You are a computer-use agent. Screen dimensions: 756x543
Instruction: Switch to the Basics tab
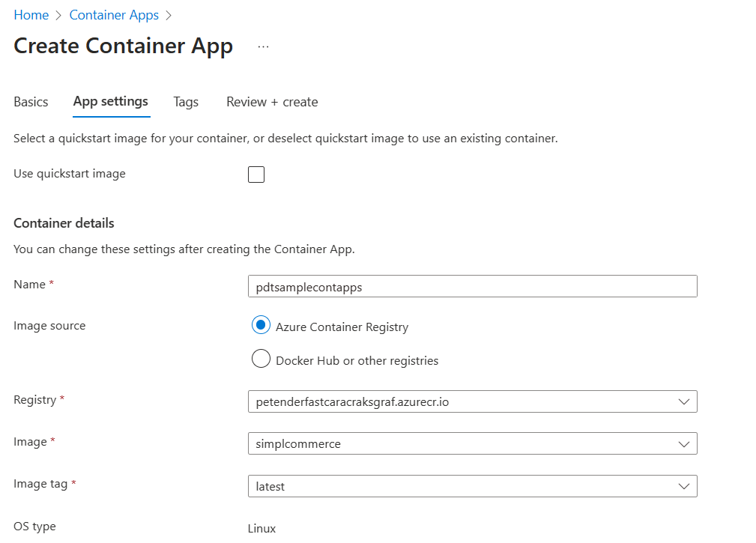(30, 102)
